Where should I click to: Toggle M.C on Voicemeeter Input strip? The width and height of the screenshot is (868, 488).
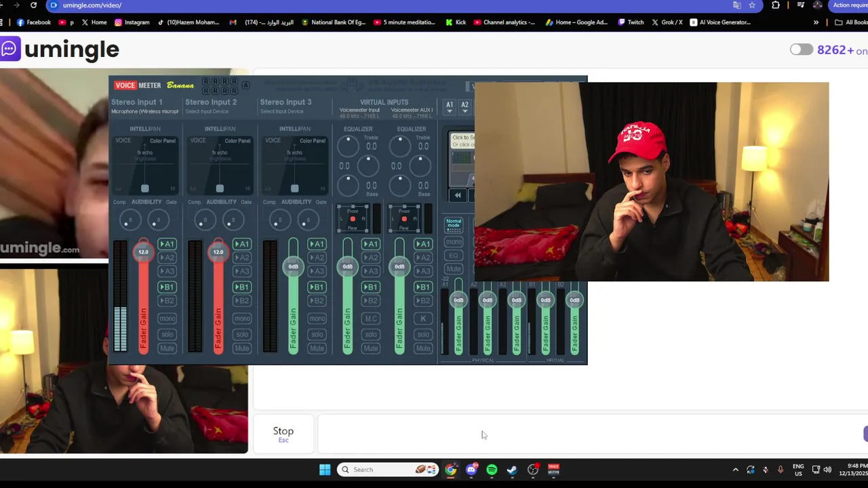pos(370,319)
